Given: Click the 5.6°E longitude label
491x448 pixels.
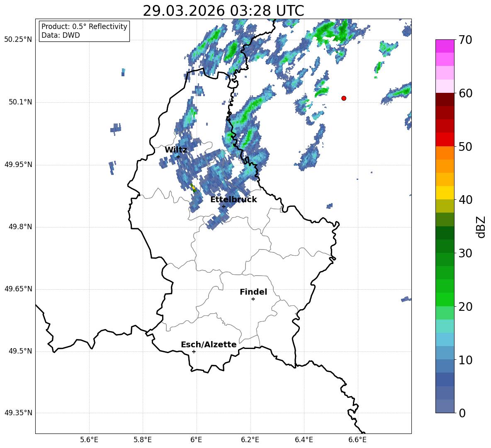Looking at the screenshot, I should [x=89, y=440].
